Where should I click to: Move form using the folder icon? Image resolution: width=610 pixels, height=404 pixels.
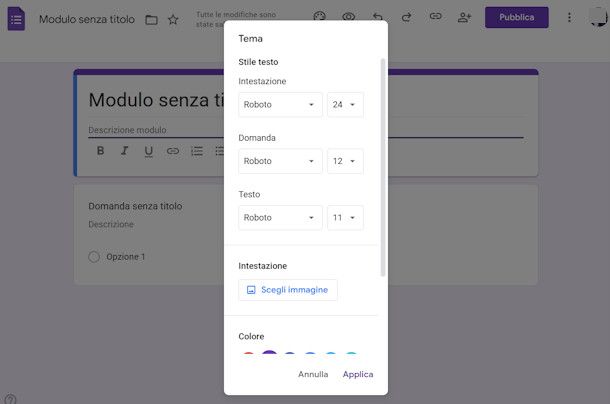tap(151, 19)
